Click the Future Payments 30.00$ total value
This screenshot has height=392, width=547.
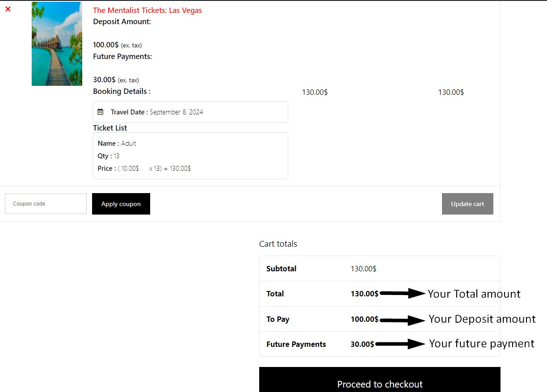tap(362, 344)
